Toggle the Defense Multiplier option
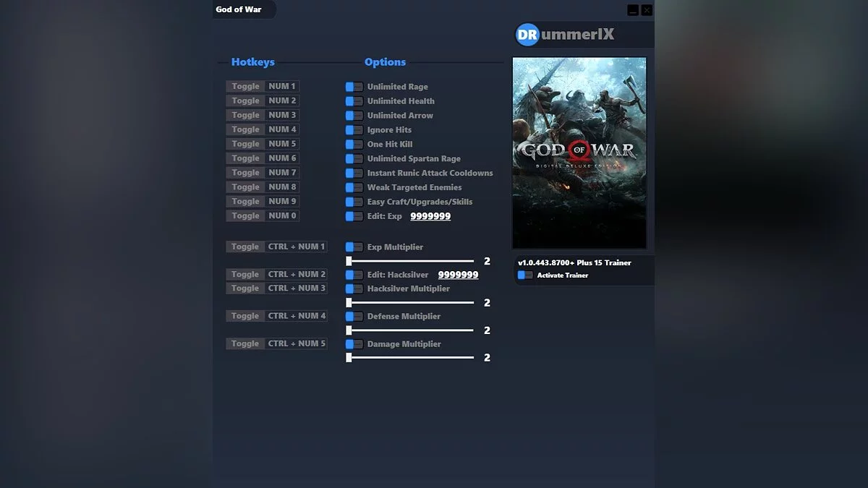The width and height of the screenshot is (868, 488). tap(353, 316)
